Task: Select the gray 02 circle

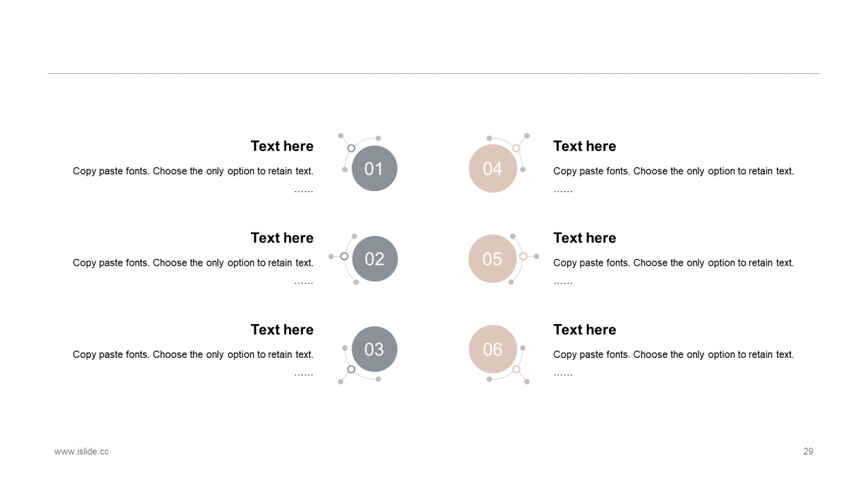Action: 375,259
